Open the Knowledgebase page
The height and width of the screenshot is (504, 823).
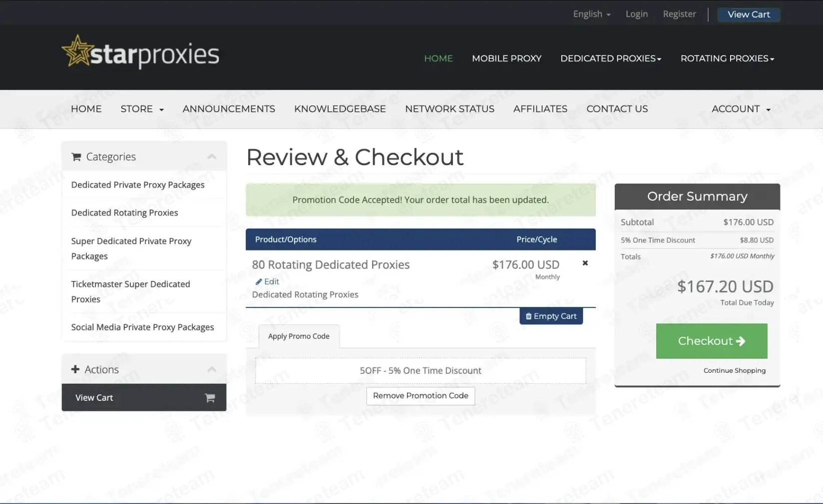click(x=340, y=109)
